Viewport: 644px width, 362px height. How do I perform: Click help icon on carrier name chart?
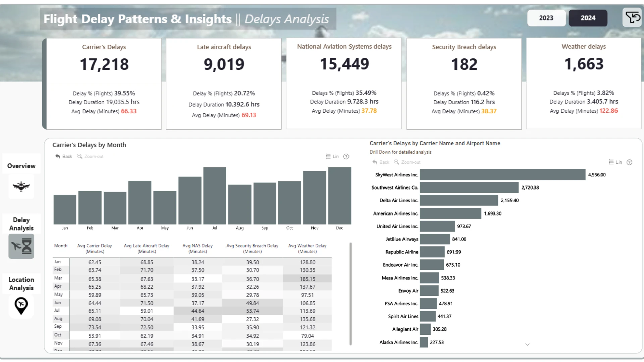pyautogui.click(x=630, y=162)
